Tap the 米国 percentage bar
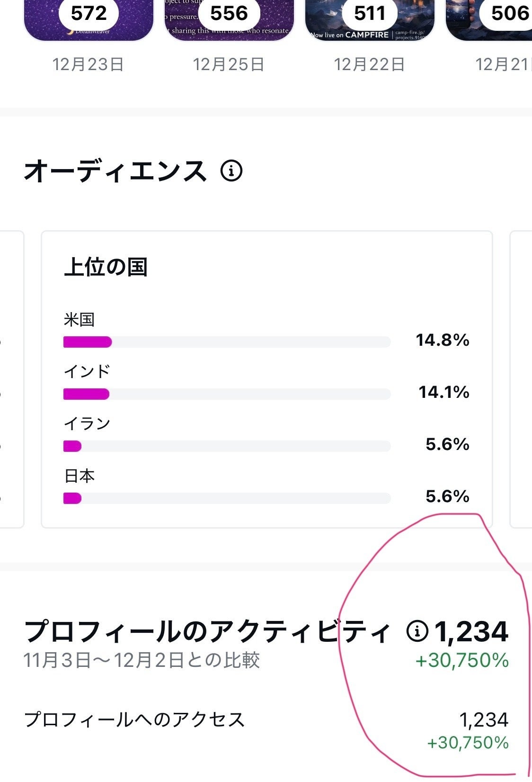 [x=227, y=342]
